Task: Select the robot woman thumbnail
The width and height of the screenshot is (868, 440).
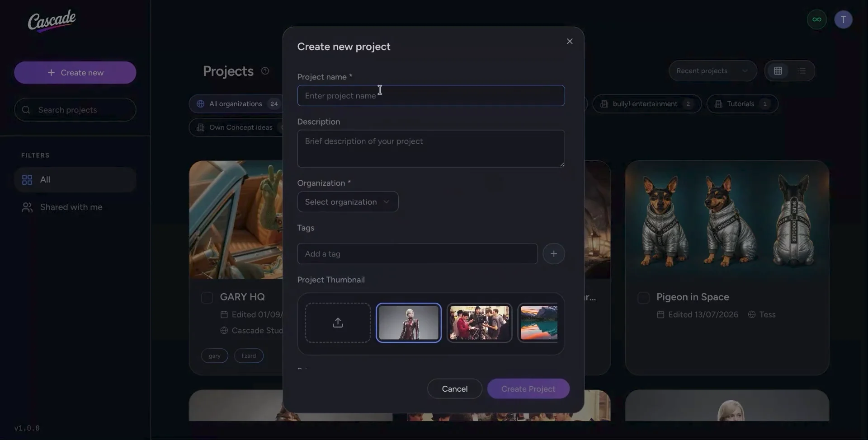Action: tap(408, 323)
